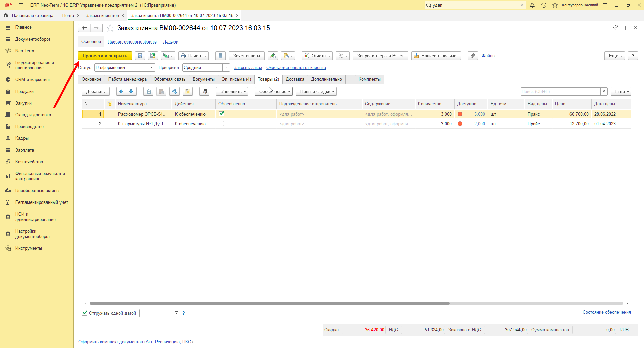
Task: Open the create-based-on dropdown icon
Action: tap(168, 56)
